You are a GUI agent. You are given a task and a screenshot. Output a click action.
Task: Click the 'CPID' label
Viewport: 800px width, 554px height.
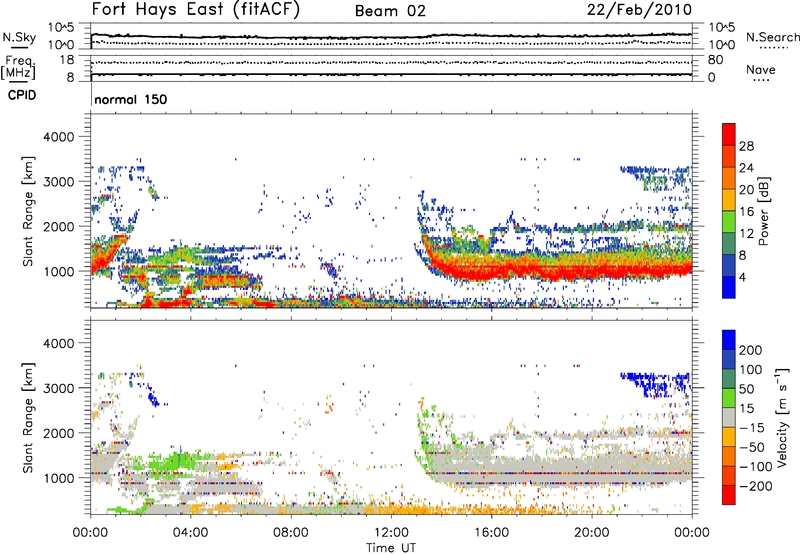tap(22, 95)
